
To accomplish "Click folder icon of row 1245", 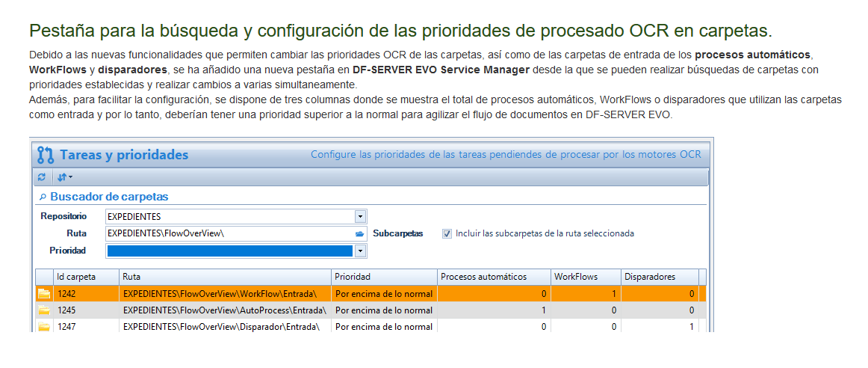I will 44,310.
